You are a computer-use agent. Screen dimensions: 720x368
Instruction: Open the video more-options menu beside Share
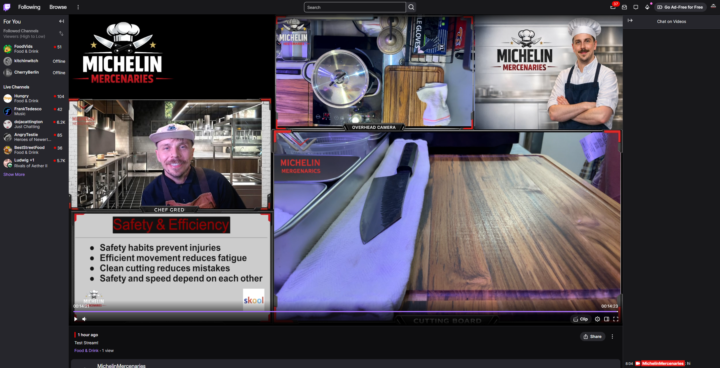coord(612,336)
